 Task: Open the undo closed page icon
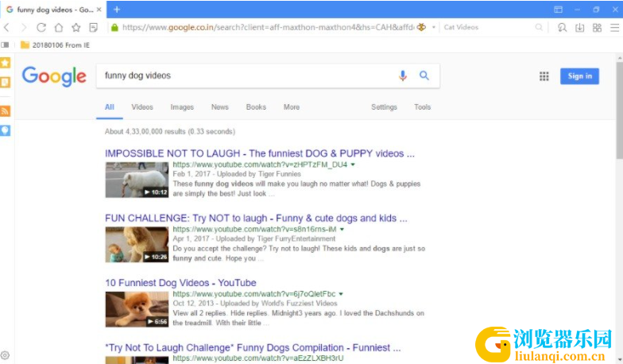pos(563,27)
